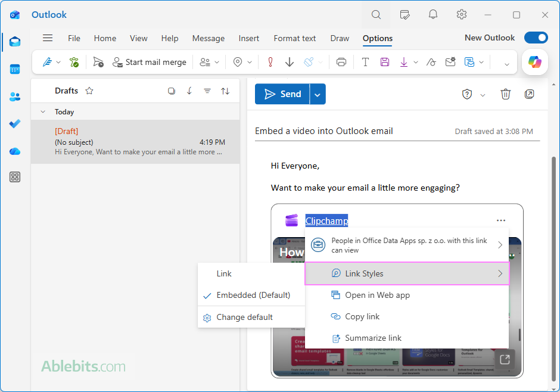Image resolution: width=560 pixels, height=392 pixels.
Task: Open video in the preview's external link icon
Action: pos(505,359)
